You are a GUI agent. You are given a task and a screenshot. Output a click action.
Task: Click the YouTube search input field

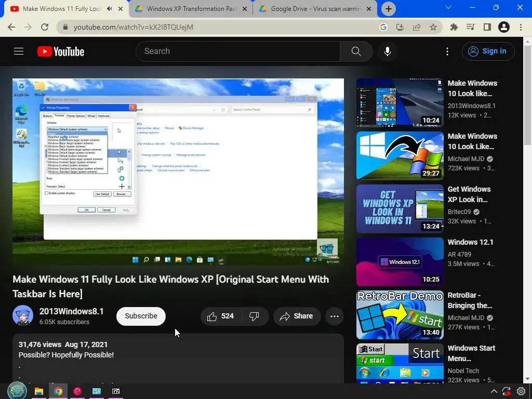238,51
